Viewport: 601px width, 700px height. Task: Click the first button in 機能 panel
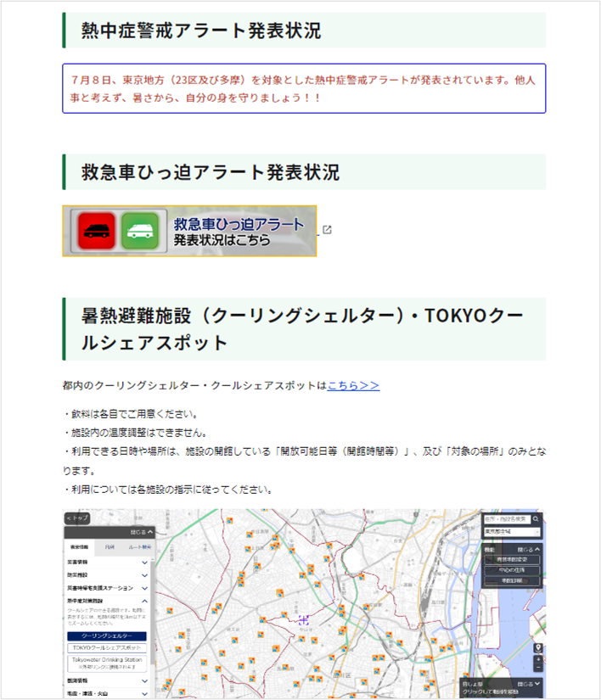pyautogui.click(x=512, y=559)
